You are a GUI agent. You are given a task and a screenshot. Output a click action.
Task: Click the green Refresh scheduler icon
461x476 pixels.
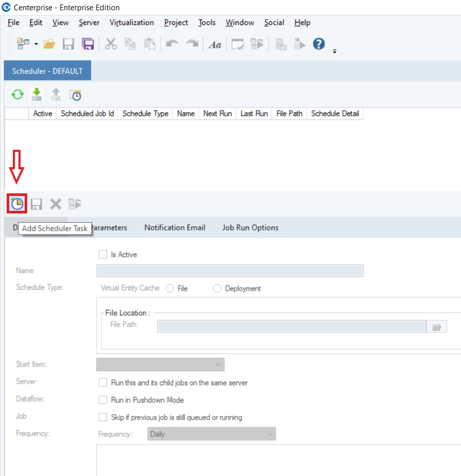pyautogui.click(x=18, y=95)
